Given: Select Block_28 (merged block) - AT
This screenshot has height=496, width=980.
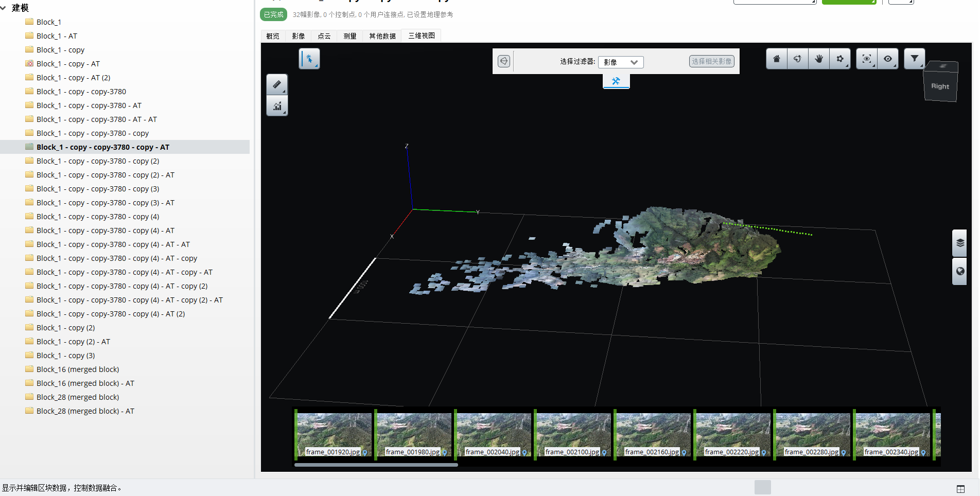Looking at the screenshot, I should click(x=85, y=411).
